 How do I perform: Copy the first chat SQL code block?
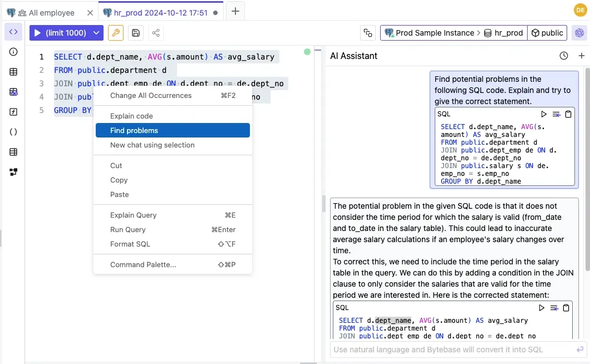click(568, 114)
